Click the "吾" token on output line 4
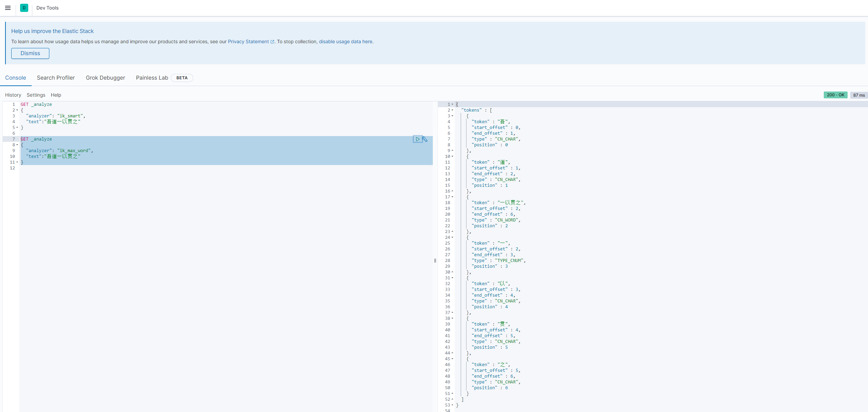The image size is (868, 412). [x=503, y=122]
